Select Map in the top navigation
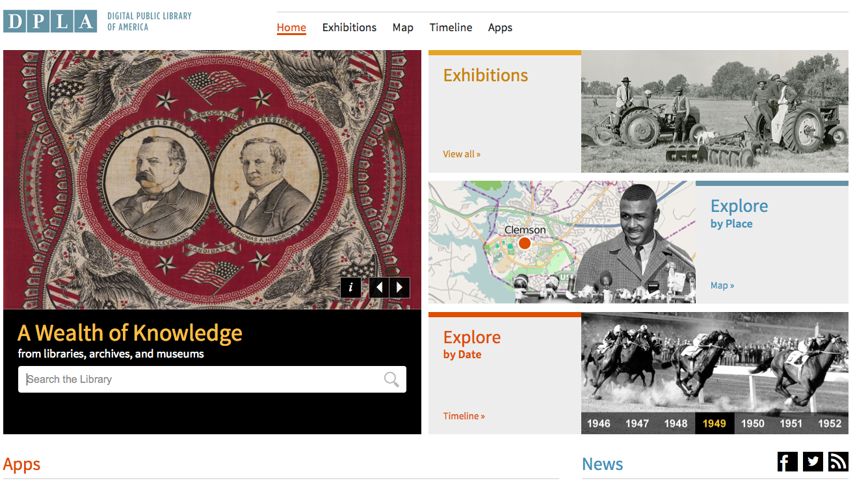Screen dimensions: 868x483 coord(403,27)
